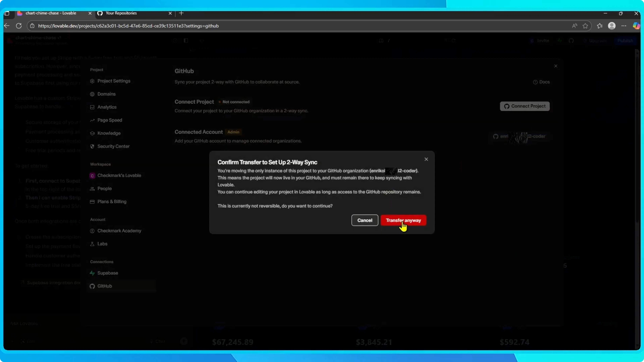This screenshot has height=362, width=644.
Task: Switch to the Your Repositories browser tab
Action: click(121, 13)
